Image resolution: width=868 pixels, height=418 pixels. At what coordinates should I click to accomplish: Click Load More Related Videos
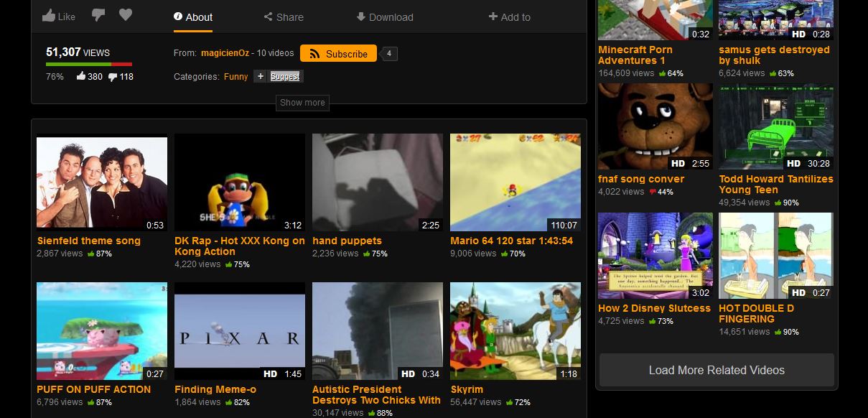717,371
